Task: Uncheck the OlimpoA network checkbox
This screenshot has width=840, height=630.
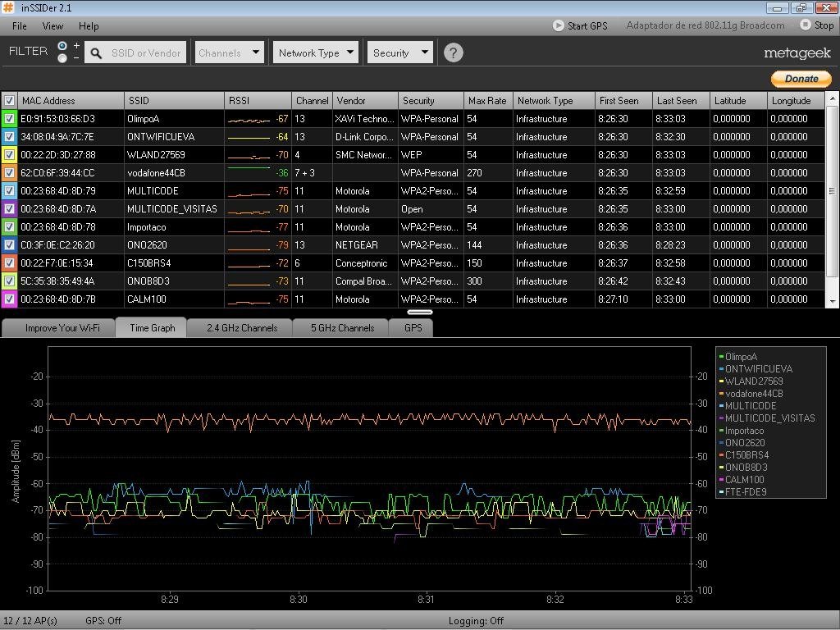Action: pos(9,118)
